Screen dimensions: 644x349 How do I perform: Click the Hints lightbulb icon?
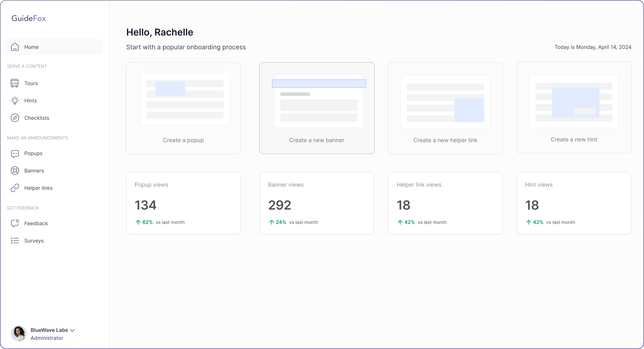coord(15,100)
